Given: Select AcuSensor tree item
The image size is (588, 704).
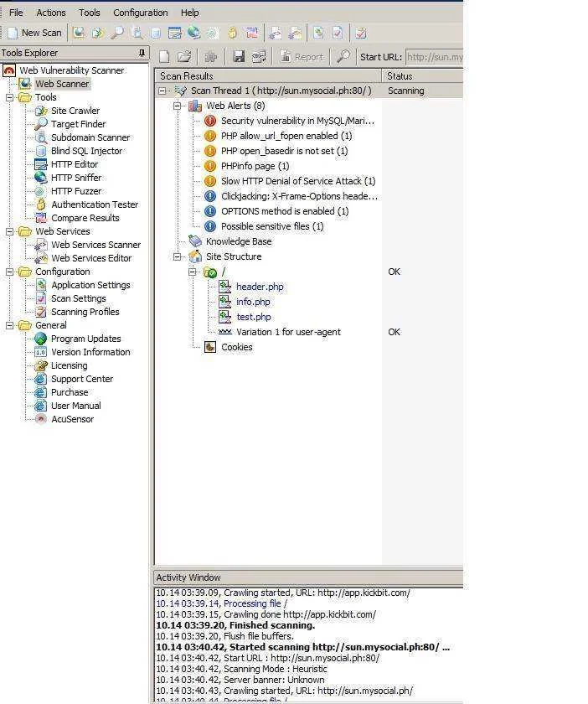Looking at the screenshot, I should [72, 419].
